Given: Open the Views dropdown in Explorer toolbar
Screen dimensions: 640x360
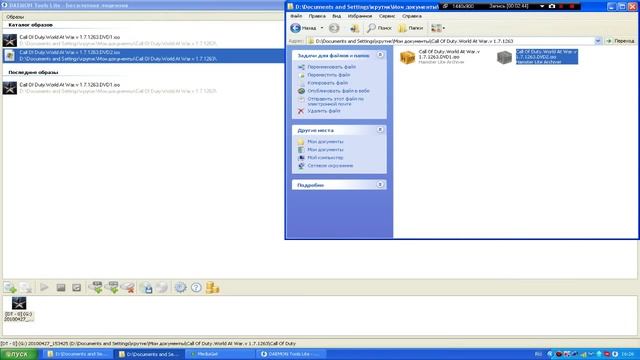Looking at the screenshot, I should (438, 28).
